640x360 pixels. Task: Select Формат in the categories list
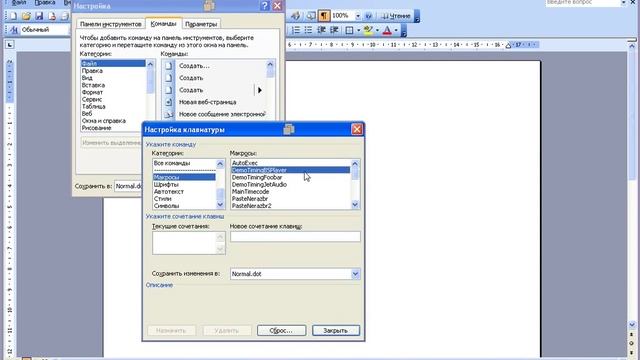coord(113,92)
